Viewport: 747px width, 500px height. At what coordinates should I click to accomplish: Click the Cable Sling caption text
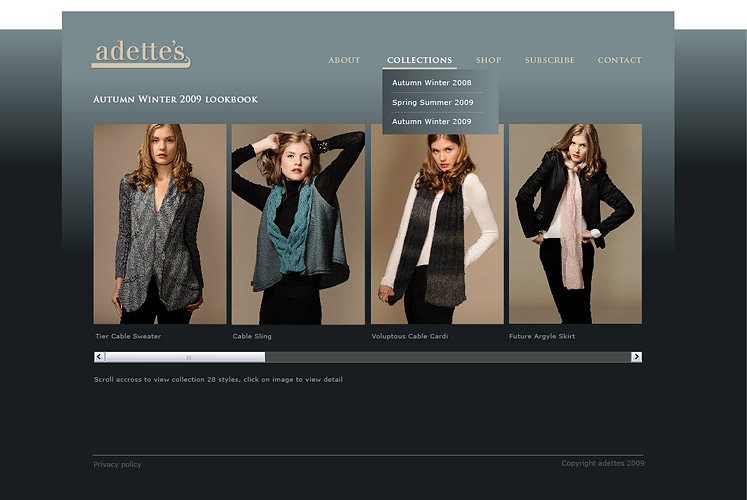pyautogui.click(x=253, y=336)
